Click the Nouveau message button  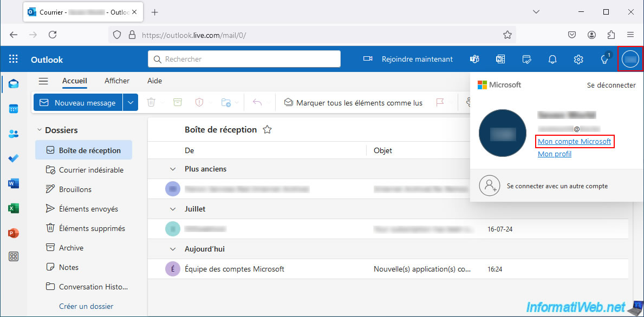coord(77,103)
